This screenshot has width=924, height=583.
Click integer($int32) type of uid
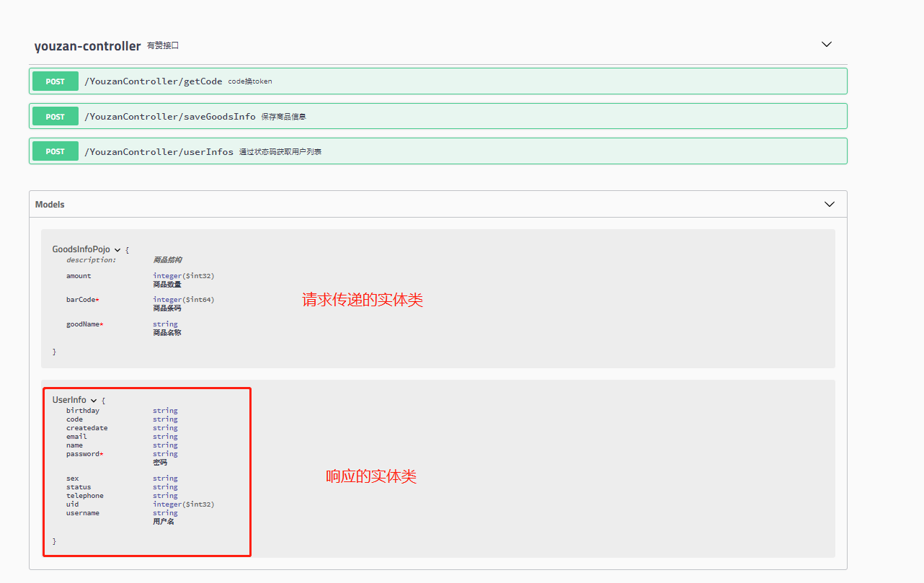[183, 504]
